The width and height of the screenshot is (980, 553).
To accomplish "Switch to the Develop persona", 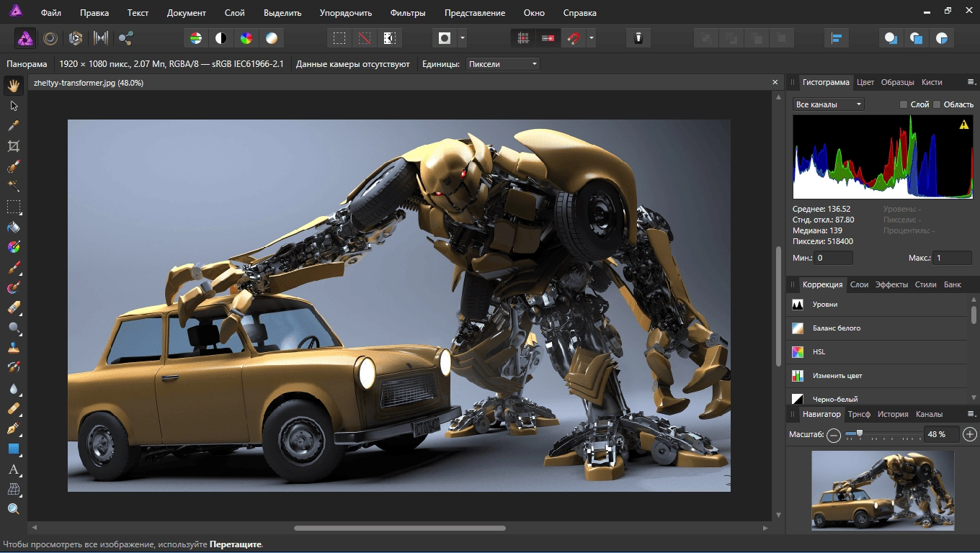I will click(x=76, y=38).
